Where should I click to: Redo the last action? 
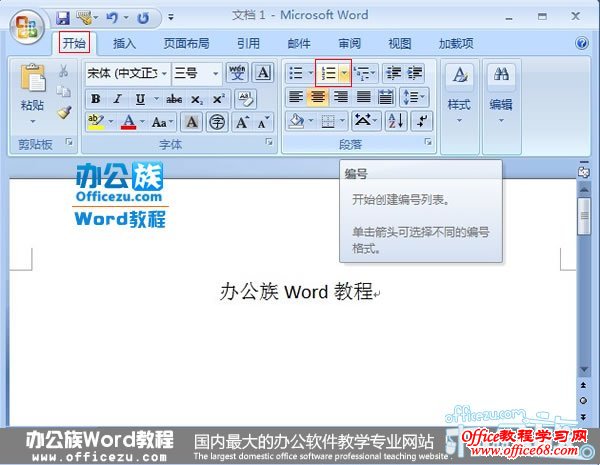[143, 18]
